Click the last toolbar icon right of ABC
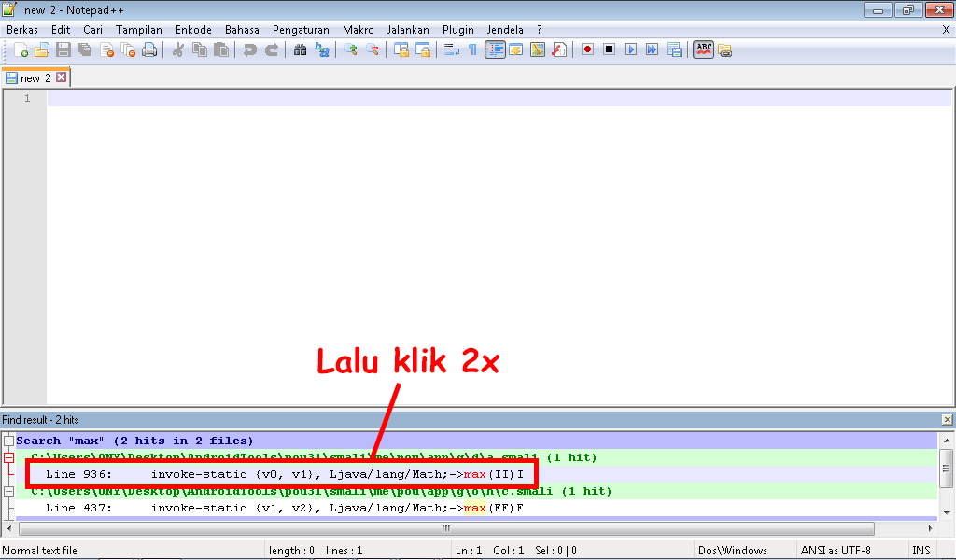The image size is (956, 560). (724, 50)
